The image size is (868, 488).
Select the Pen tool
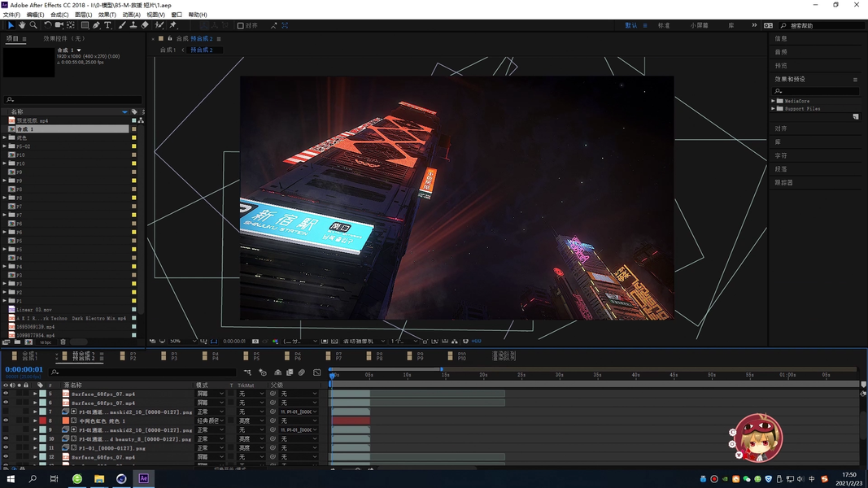click(x=96, y=25)
